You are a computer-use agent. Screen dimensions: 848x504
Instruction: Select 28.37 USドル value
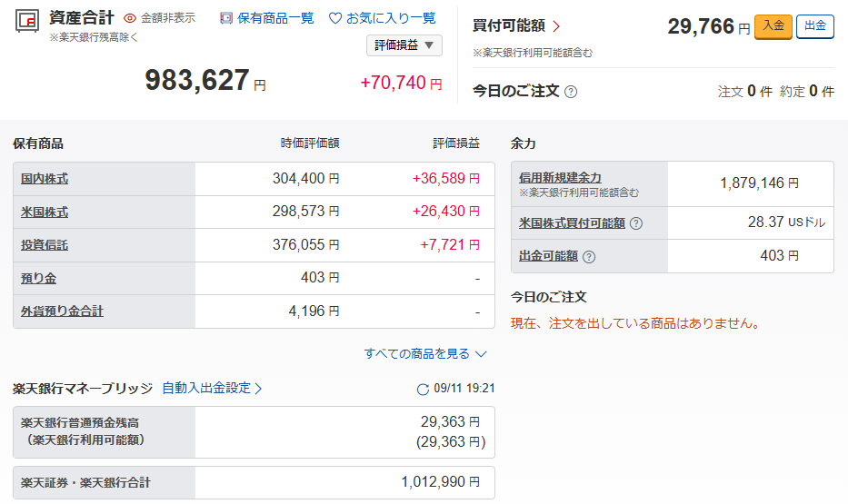tap(786, 222)
